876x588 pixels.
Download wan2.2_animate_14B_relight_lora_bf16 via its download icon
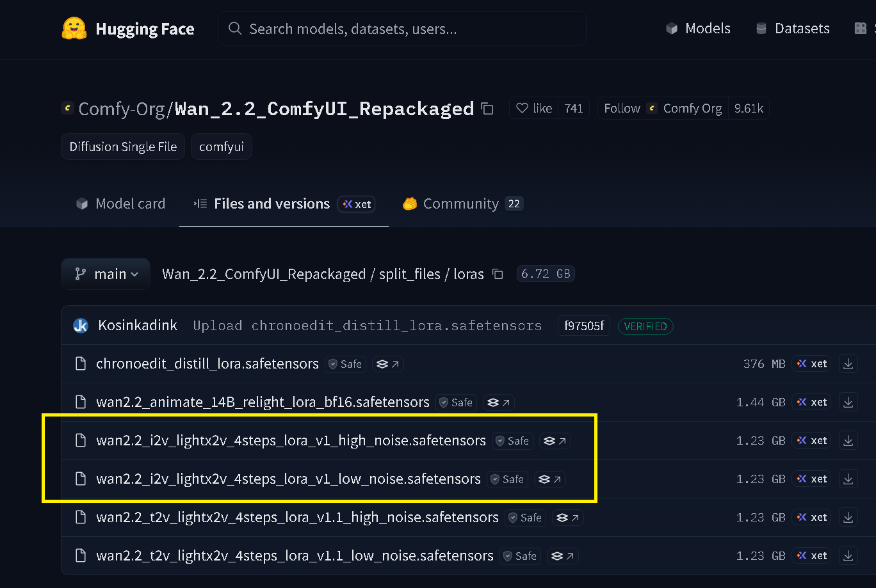pos(848,402)
